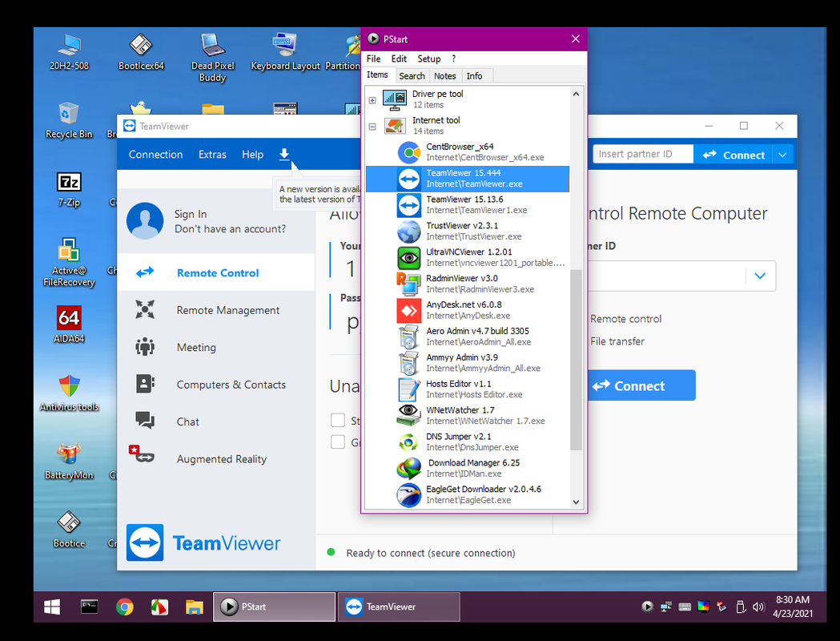Launch TrustViewer v2.3.1 globe icon
The height and width of the screenshot is (641, 840).
[408, 231]
